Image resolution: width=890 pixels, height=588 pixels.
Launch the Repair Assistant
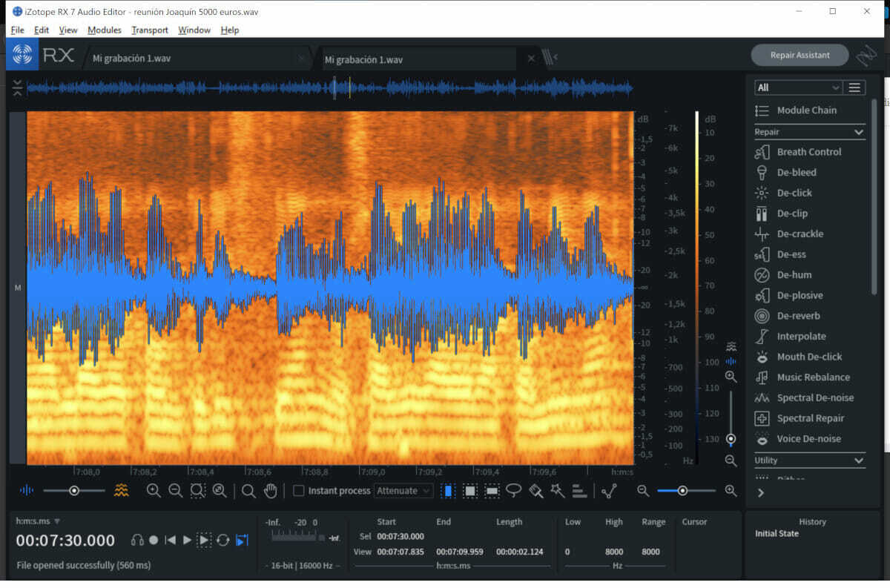pyautogui.click(x=800, y=56)
